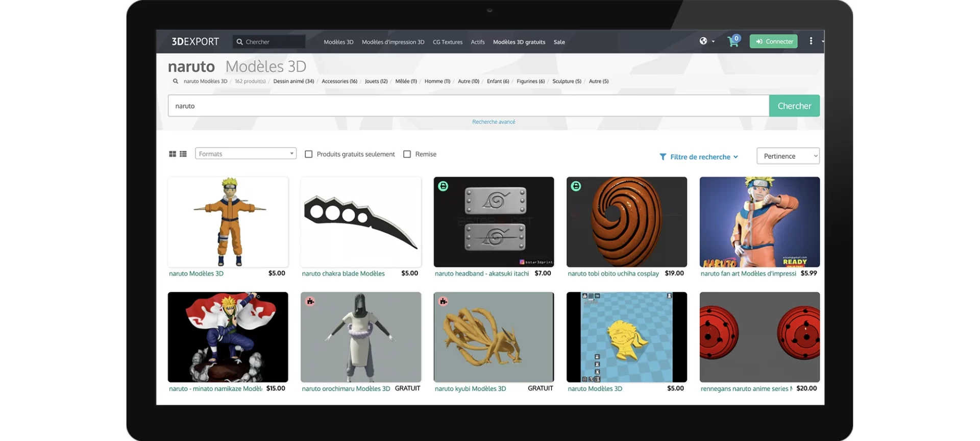Open naruto fan art thumbnail

[x=759, y=222]
